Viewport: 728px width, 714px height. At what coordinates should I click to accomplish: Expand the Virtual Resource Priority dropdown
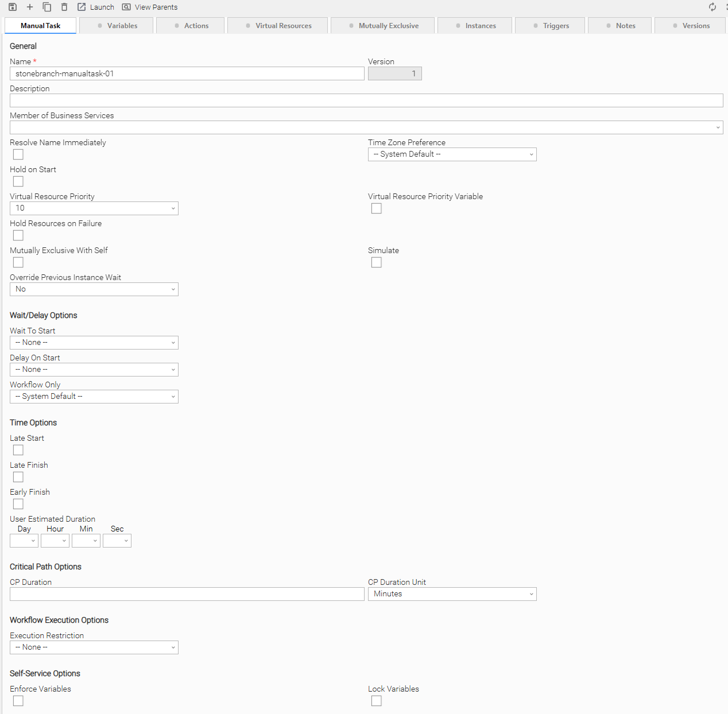pyautogui.click(x=94, y=208)
